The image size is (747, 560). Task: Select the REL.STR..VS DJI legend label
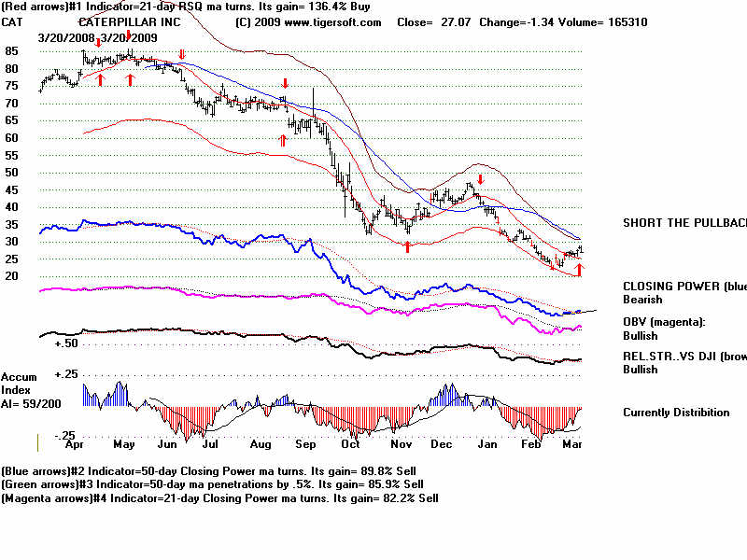point(684,357)
